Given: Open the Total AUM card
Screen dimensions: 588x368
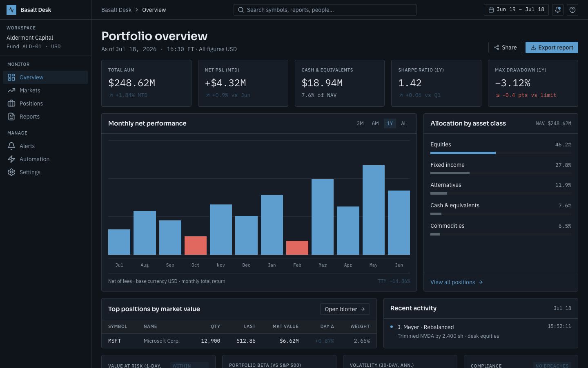Looking at the screenshot, I should tap(146, 83).
